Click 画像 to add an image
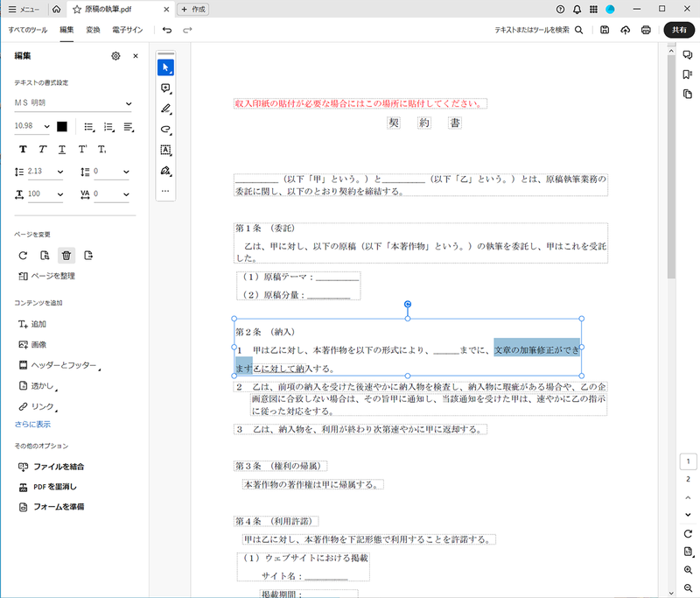Viewport: 700px width, 598px height. click(x=32, y=345)
